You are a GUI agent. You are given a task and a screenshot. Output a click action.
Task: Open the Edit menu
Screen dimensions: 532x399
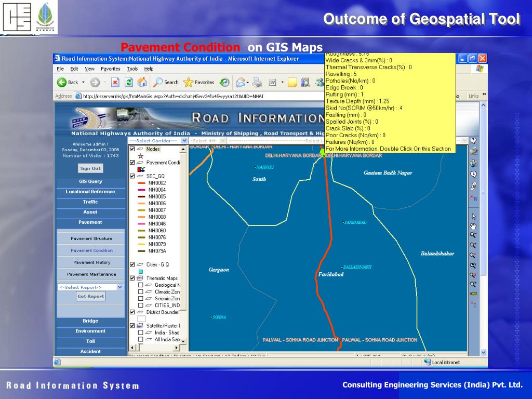(x=74, y=69)
